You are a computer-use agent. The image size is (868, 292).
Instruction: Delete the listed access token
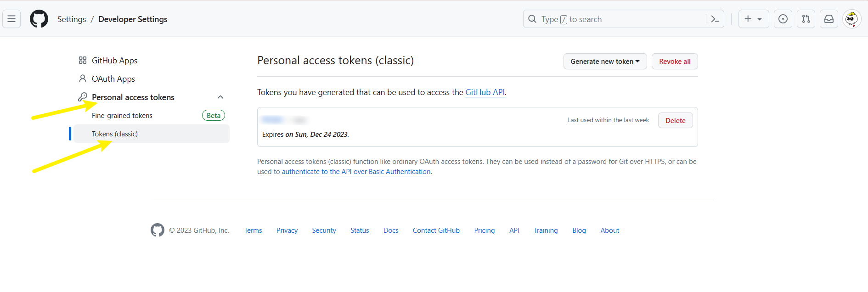(x=675, y=120)
